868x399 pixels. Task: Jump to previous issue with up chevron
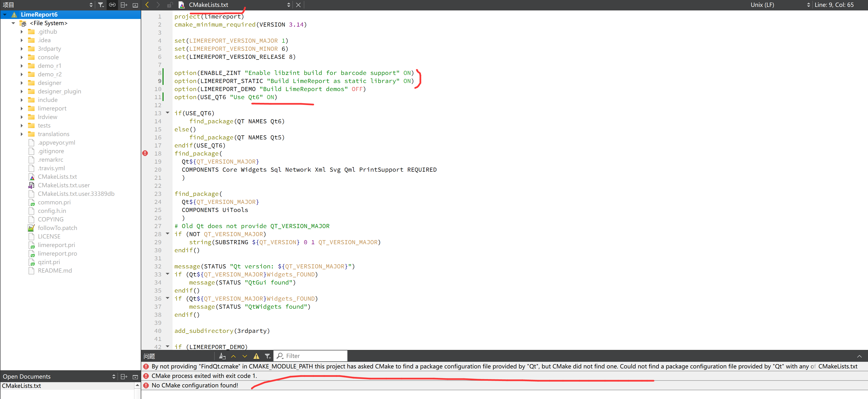[233, 356]
